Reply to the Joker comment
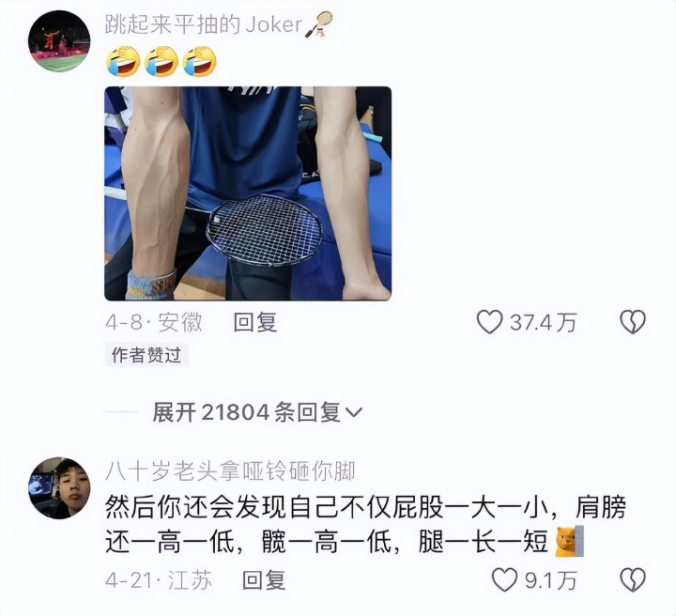Viewport: 676px width, 616px height. click(x=254, y=322)
